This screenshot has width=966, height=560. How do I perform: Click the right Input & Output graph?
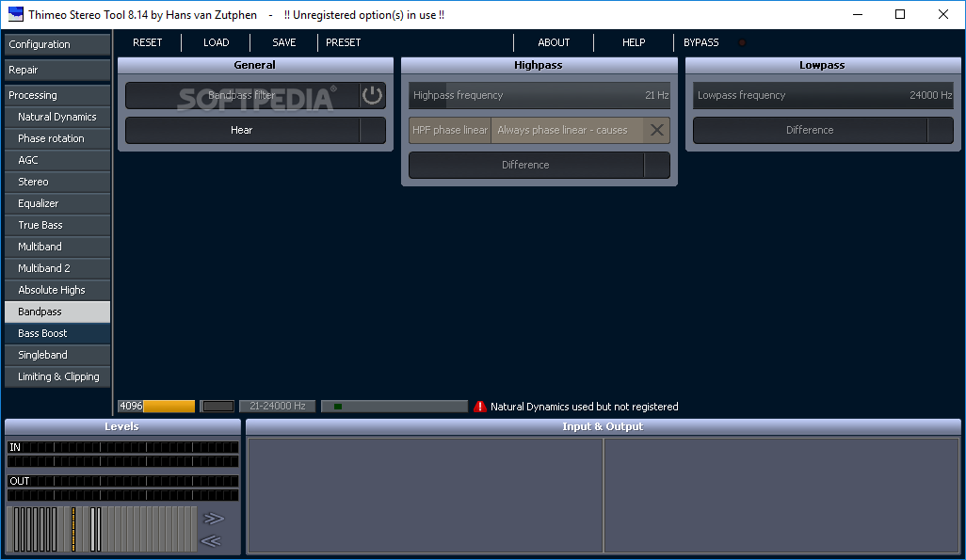(x=781, y=495)
